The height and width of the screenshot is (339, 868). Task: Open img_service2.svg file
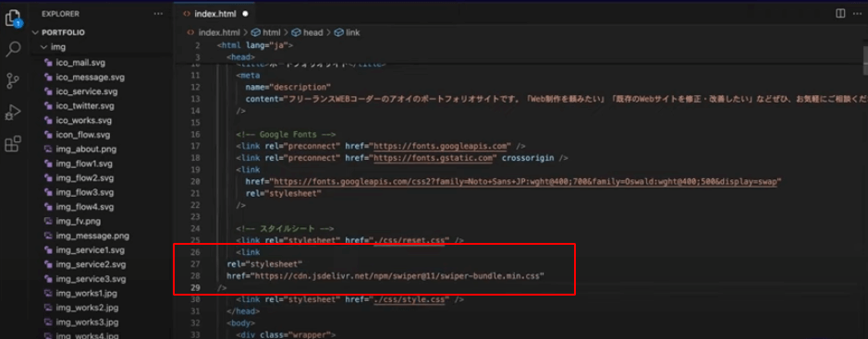91,264
